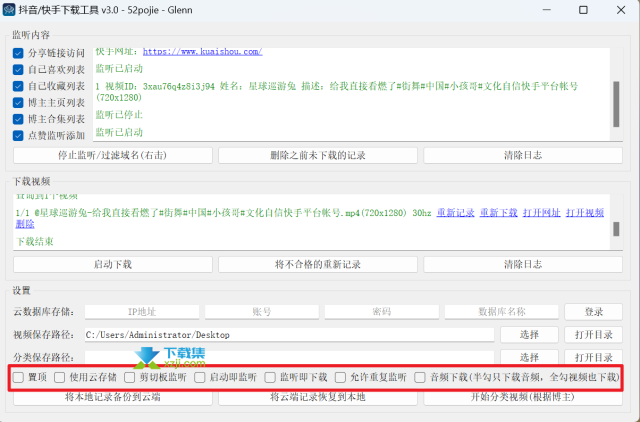Toggle 音频下载 checkbox
640x422 pixels.
click(420, 378)
